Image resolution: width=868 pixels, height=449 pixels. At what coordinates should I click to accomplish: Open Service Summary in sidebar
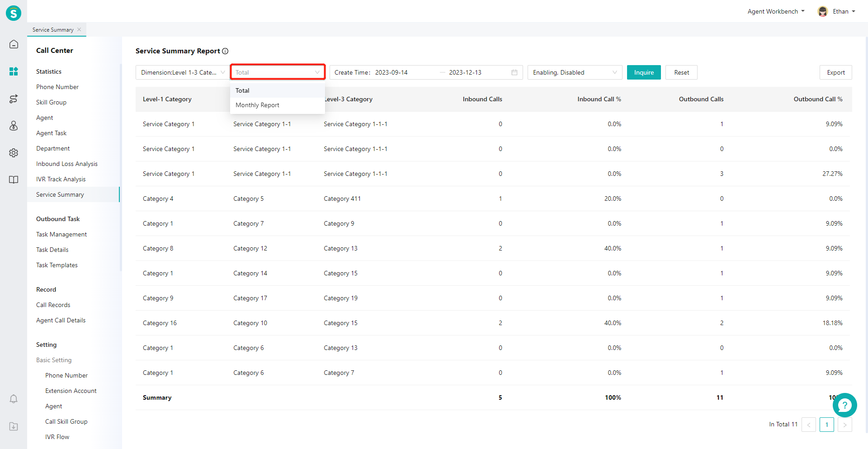click(60, 194)
